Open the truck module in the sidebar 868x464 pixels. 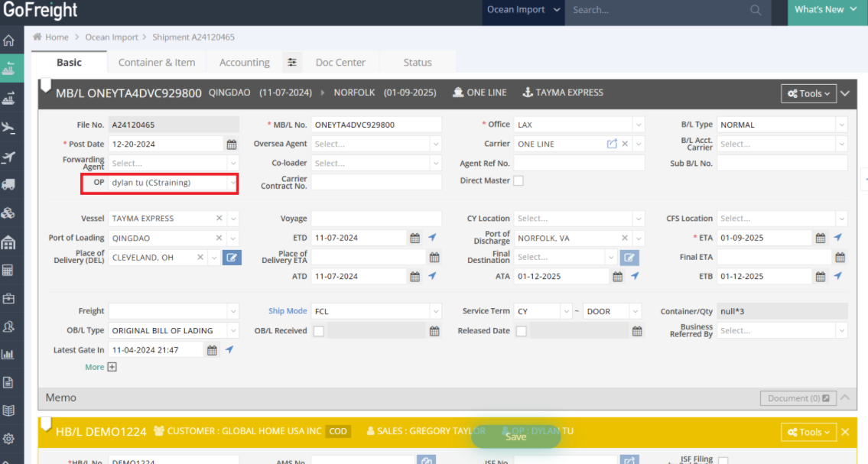pyautogui.click(x=8, y=184)
